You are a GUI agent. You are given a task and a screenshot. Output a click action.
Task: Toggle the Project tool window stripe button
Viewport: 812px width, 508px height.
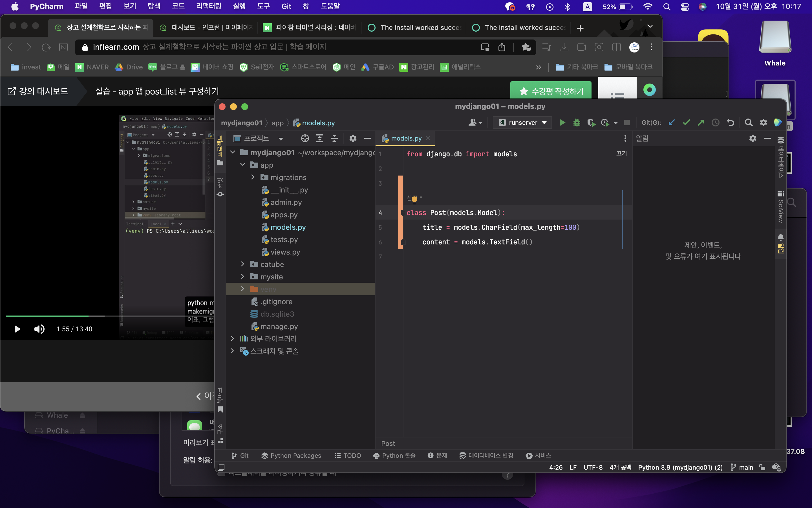[x=220, y=150]
